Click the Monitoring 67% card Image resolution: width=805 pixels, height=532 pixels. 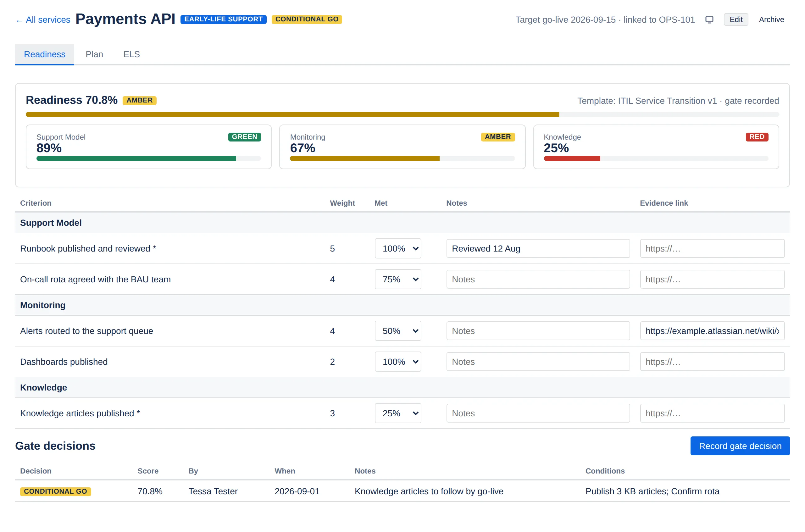[x=402, y=147]
